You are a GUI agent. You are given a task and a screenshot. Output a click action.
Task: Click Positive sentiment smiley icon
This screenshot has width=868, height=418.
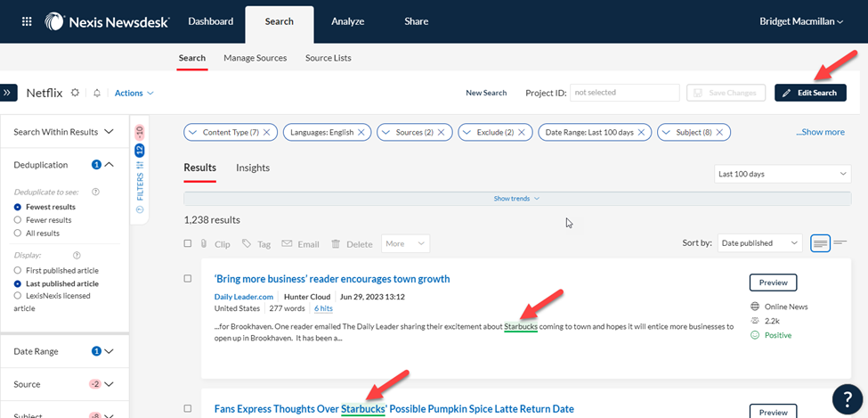755,335
